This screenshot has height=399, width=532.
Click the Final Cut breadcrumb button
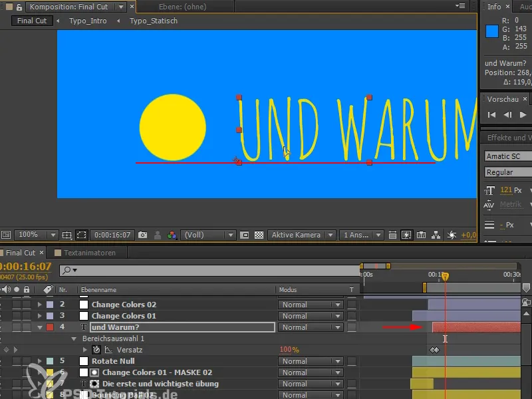point(32,21)
